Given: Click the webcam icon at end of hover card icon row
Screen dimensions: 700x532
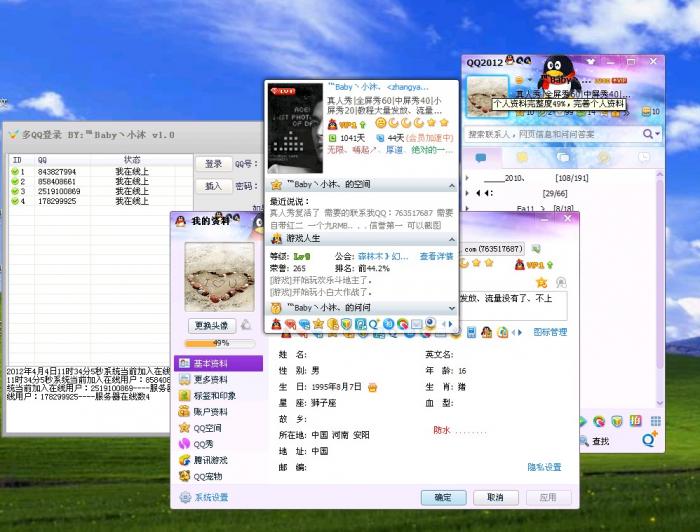Looking at the screenshot, I should (x=430, y=323).
